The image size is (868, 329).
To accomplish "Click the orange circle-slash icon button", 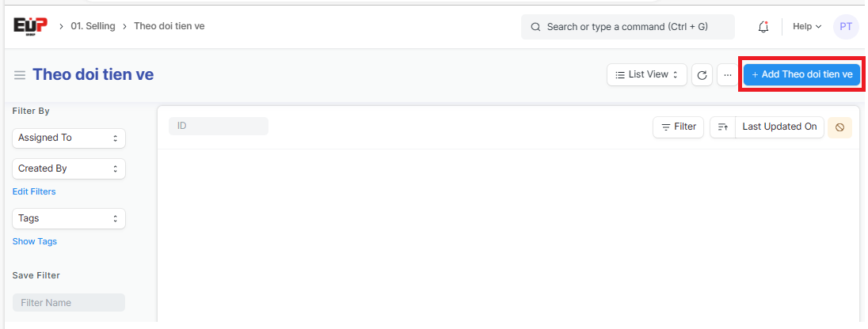I will pos(839,127).
